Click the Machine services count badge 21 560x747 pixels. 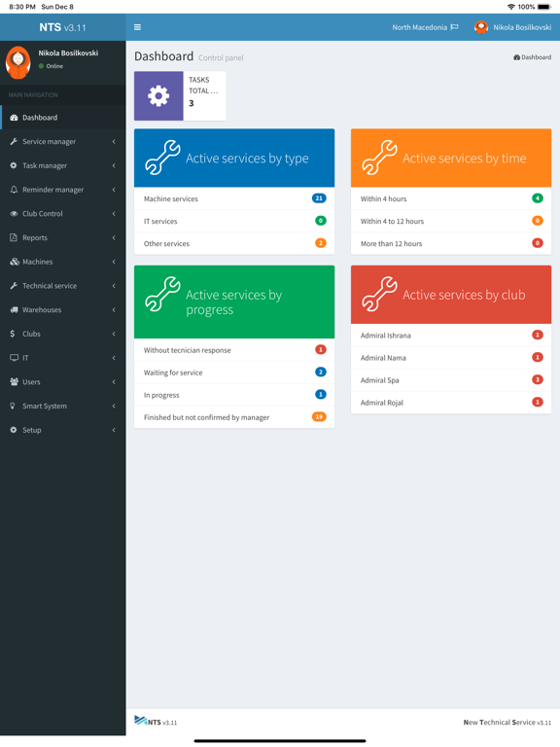[x=319, y=198]
